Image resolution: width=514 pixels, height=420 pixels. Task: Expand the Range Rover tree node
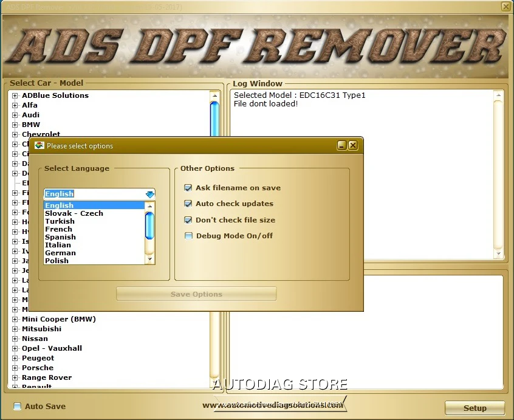point(15,377)
